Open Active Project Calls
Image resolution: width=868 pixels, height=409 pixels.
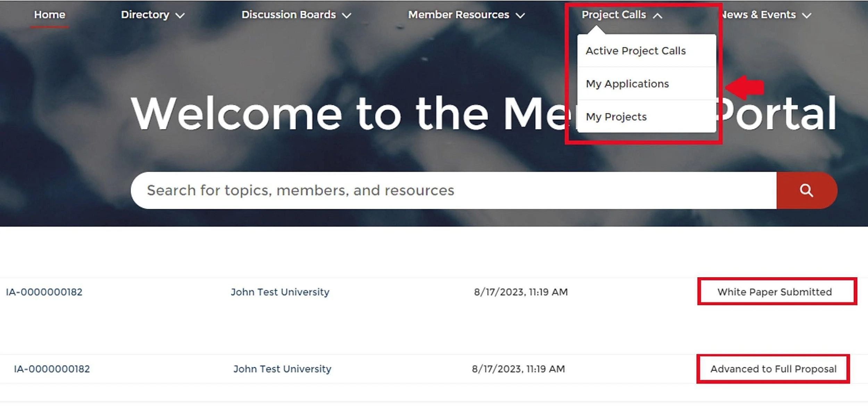635,51
